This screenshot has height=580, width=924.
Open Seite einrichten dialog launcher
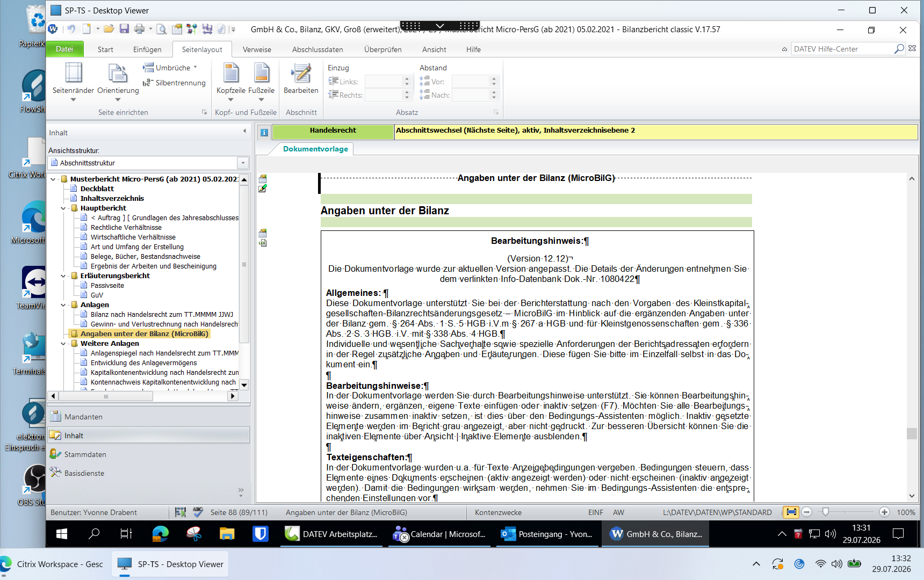point(204,112)
